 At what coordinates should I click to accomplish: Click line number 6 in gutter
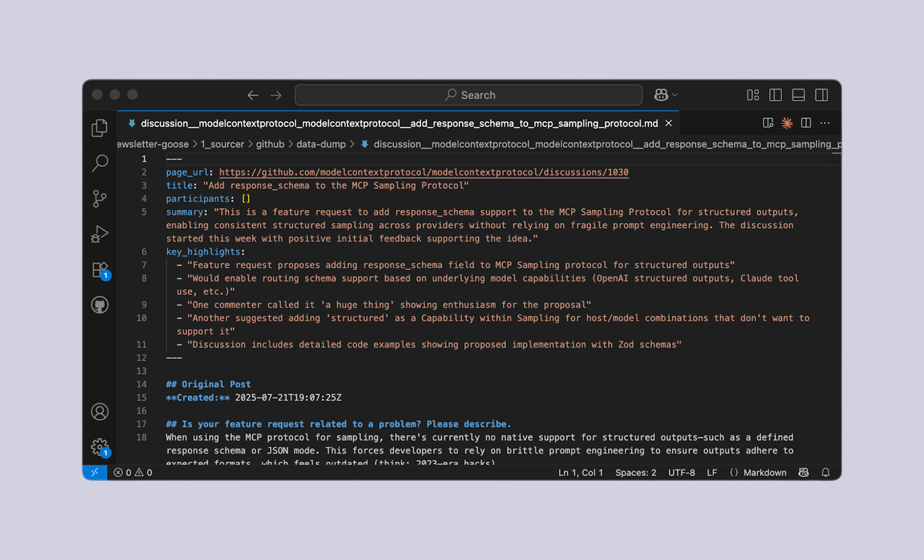point(144,252)
